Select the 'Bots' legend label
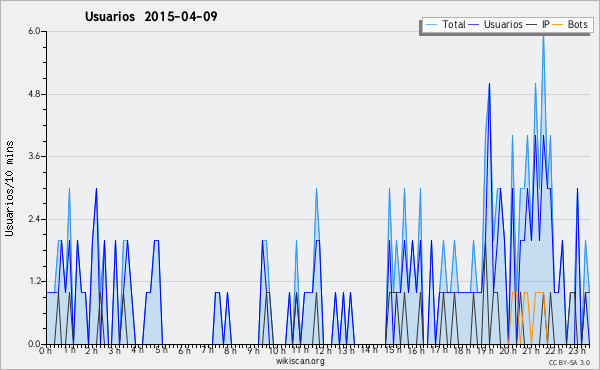 pos(577,24)
